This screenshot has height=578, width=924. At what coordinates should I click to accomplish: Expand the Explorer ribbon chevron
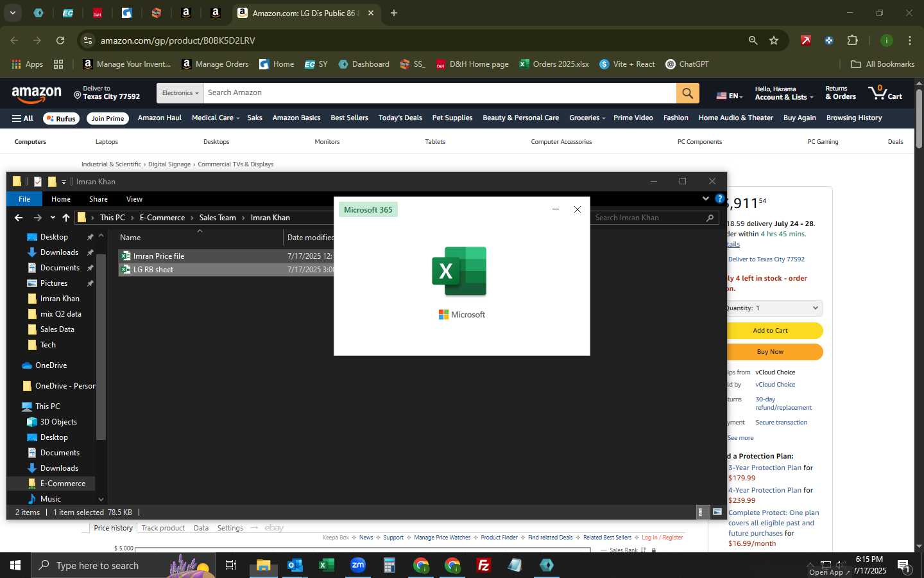tap(706, 198)
